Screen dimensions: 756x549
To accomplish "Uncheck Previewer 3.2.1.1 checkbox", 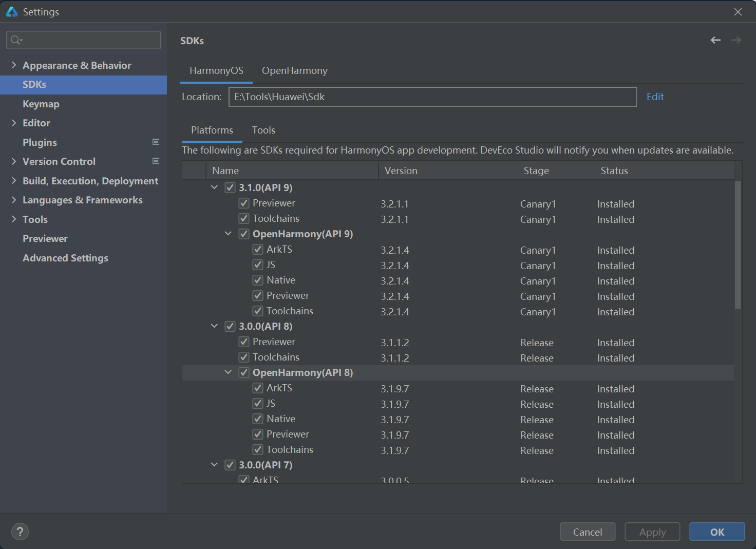I will click(244, 203).
